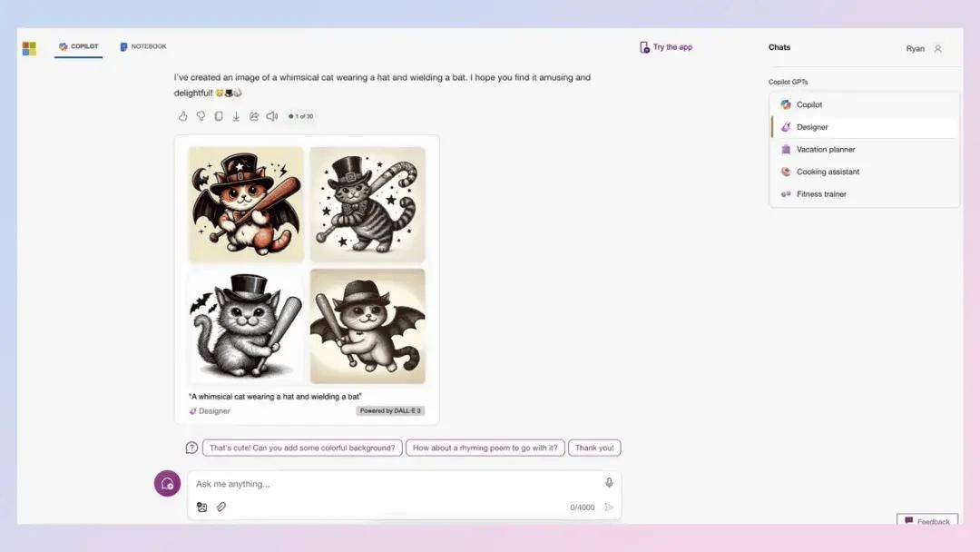Click into the 'Ask me anything' input field
This screenshot has height=552, width=980.
coord(395,484)
